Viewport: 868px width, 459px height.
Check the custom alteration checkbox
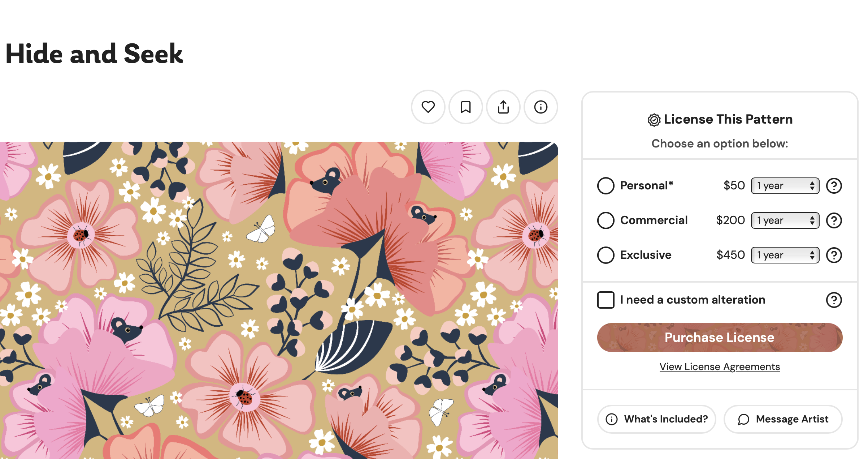point(606,300)
